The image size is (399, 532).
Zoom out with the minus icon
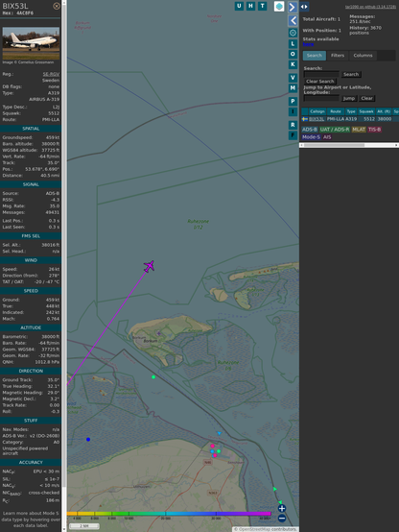[x=282, y=519]
